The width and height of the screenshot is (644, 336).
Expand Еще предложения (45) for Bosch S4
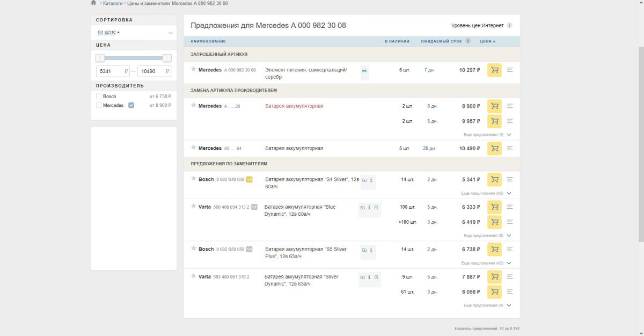point(486,193)
